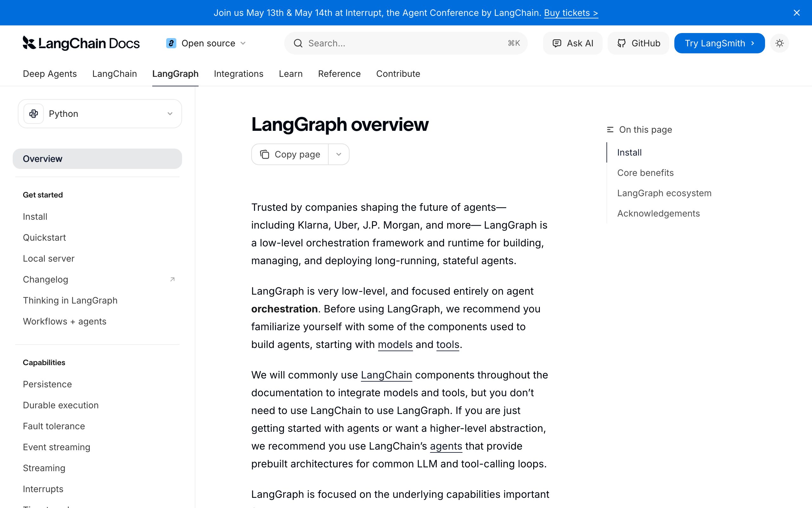
Task: Click the Capabilities section heading
Action: (x=44, y=363)
